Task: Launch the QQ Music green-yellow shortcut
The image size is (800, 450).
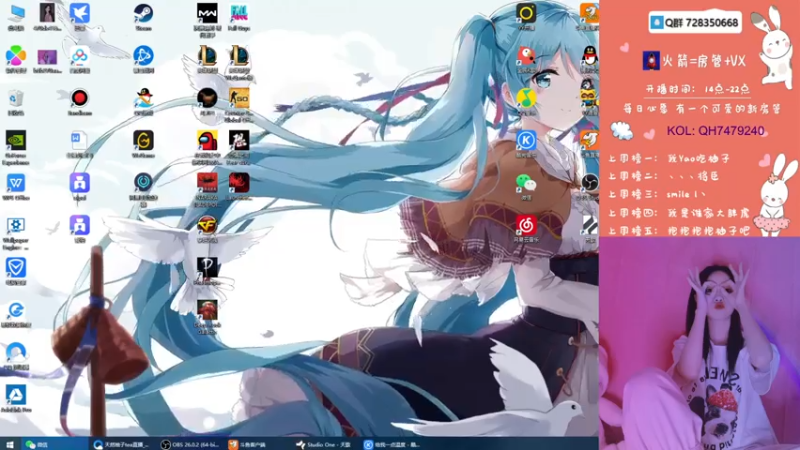Action: tap(526, 98)
